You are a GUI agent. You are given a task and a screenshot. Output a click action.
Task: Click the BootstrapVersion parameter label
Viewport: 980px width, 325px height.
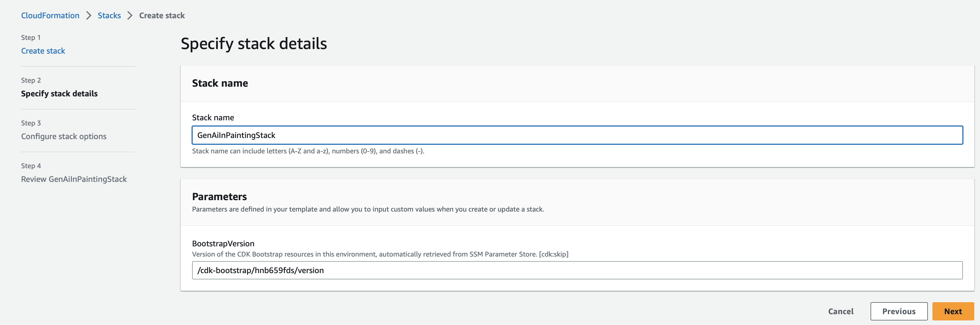pos(223,243)
